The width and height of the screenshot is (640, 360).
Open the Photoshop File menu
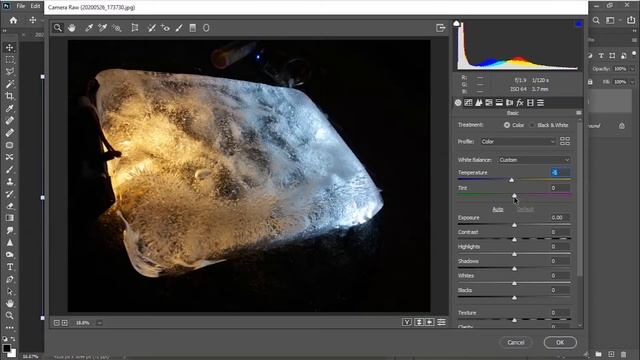point(20,6)
